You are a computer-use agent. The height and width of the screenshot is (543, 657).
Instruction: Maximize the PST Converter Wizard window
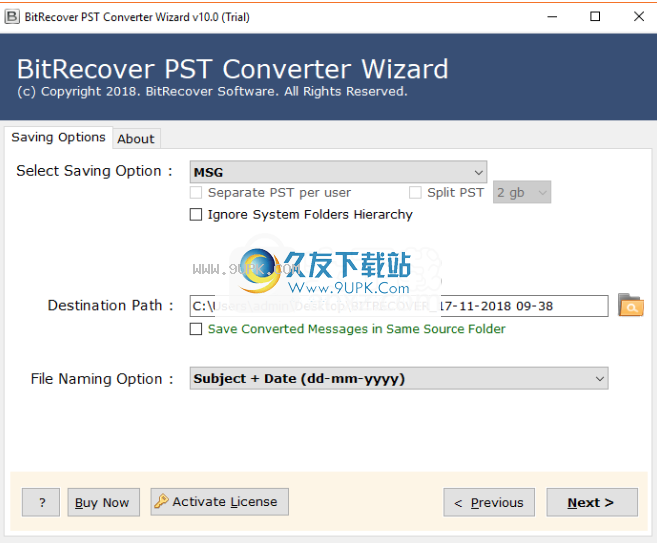(595, 17)
